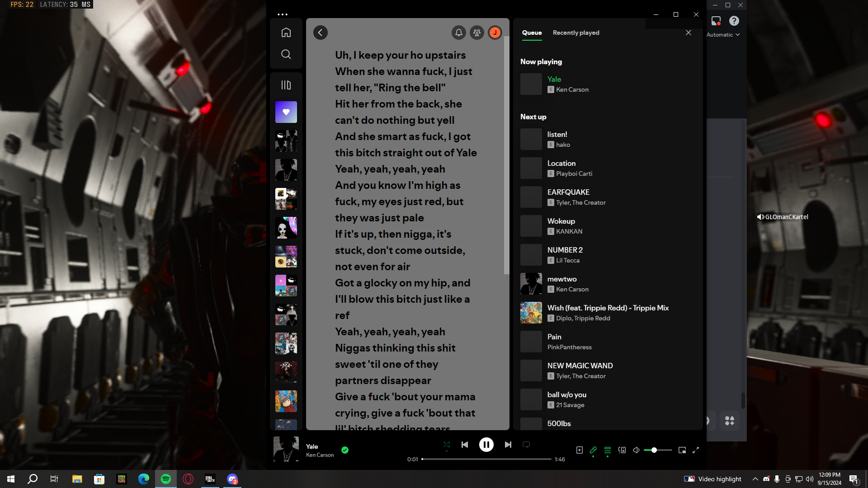
Task: Select the Queue tab
Action: [532, 33]
